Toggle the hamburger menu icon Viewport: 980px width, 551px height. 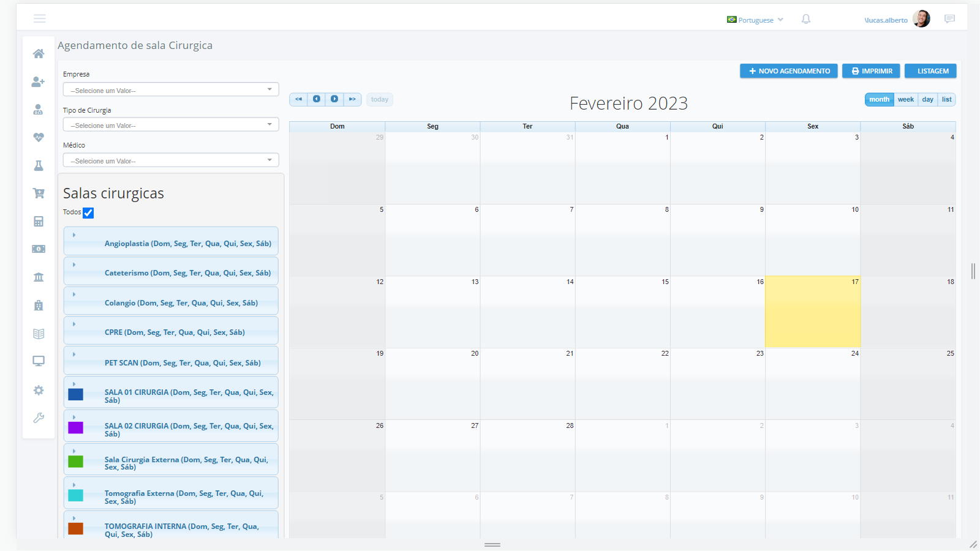tap(40, 19)
